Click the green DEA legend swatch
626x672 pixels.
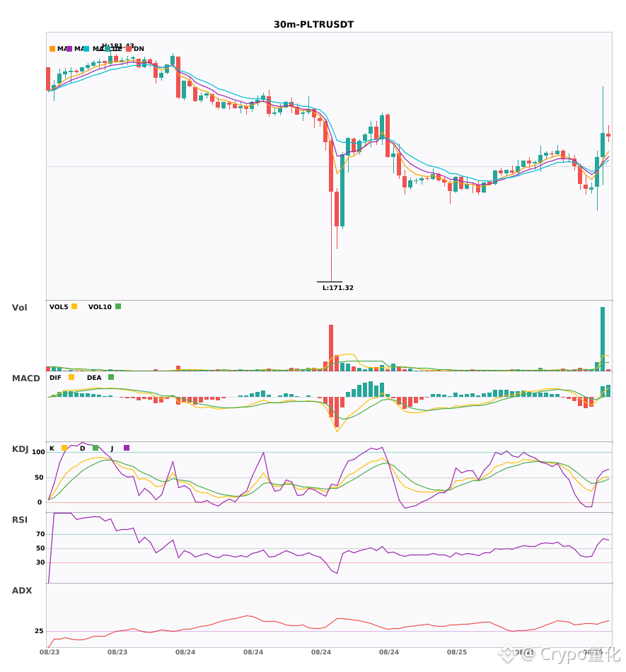coord(111,377)
